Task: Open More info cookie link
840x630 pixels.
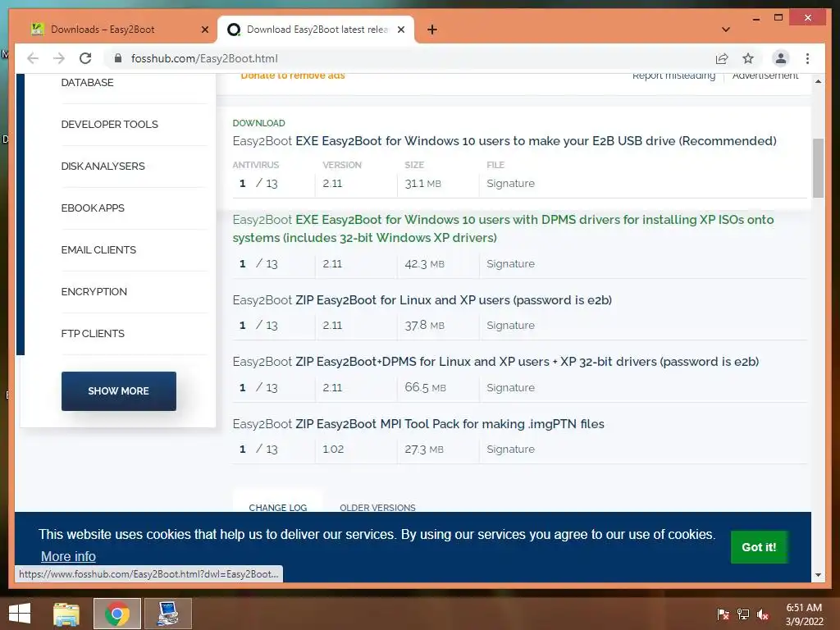Action: (x=69, y=556)
